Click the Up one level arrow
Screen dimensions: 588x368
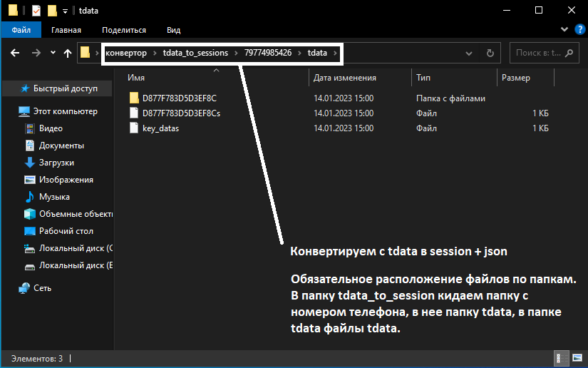pyautogui.click(x=68, y=53)
